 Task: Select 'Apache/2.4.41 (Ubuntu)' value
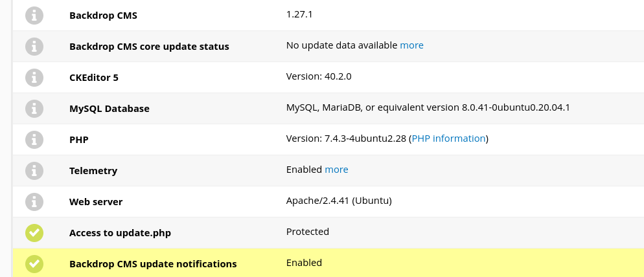[339, 201]
